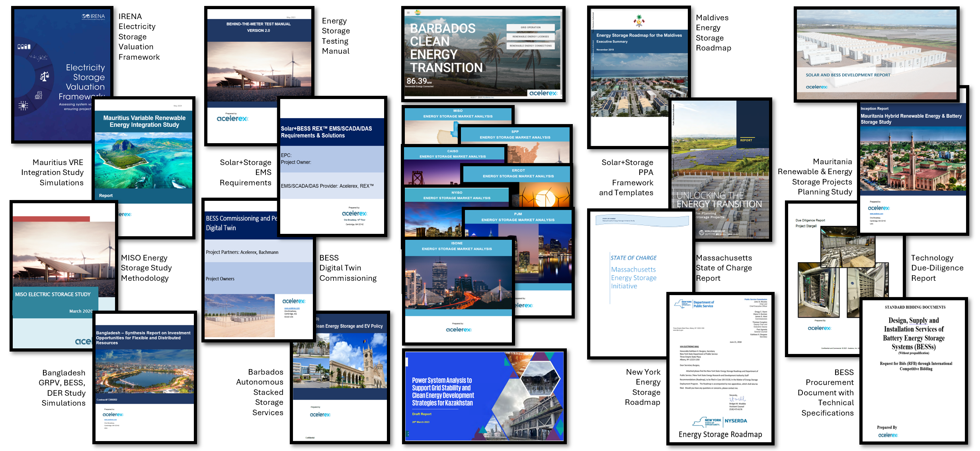Click acelerex logo on Barbados dashboard

543,93
